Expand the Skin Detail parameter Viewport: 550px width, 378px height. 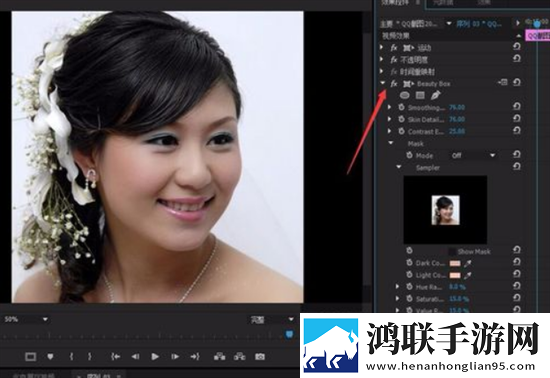pyautogui.click(x=389, y=119)
